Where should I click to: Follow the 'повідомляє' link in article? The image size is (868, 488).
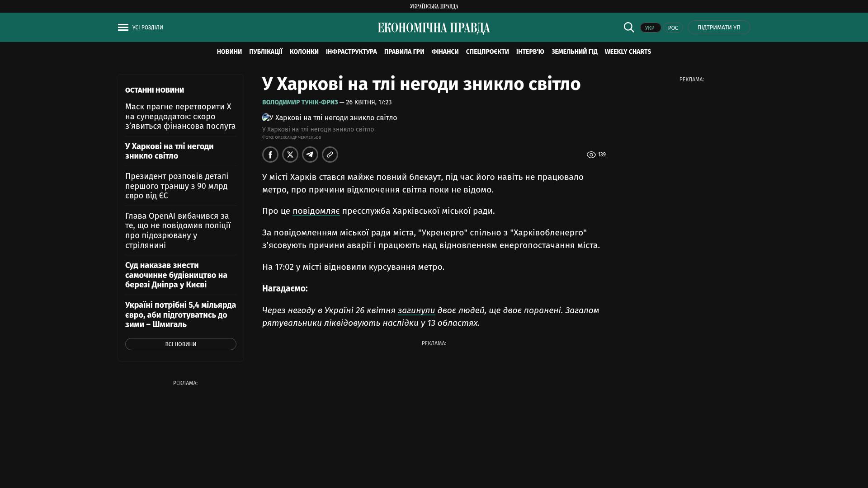coord(316,211)
